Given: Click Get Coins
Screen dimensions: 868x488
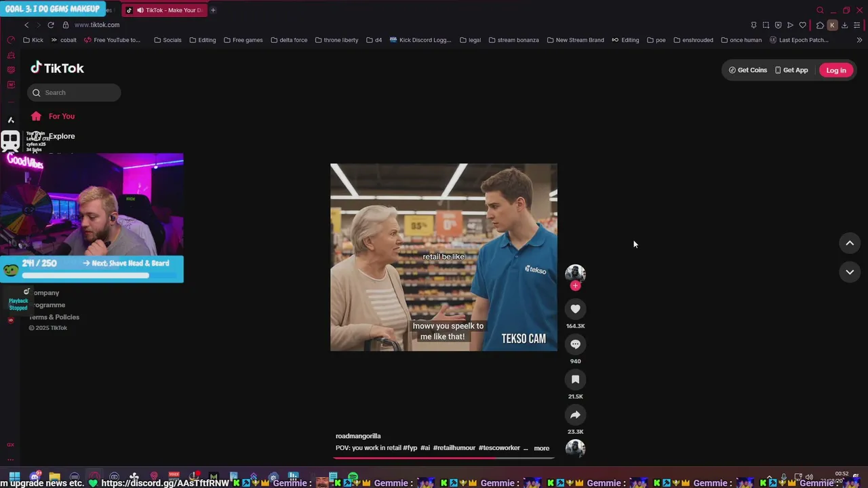Looking at the screenshot, I should (747, 70).
